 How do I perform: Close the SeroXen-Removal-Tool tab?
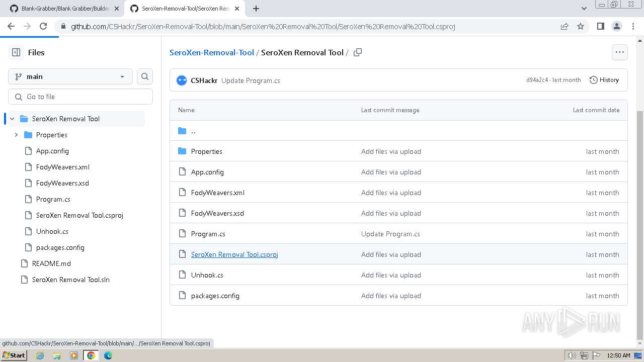(x=237, y=9)
